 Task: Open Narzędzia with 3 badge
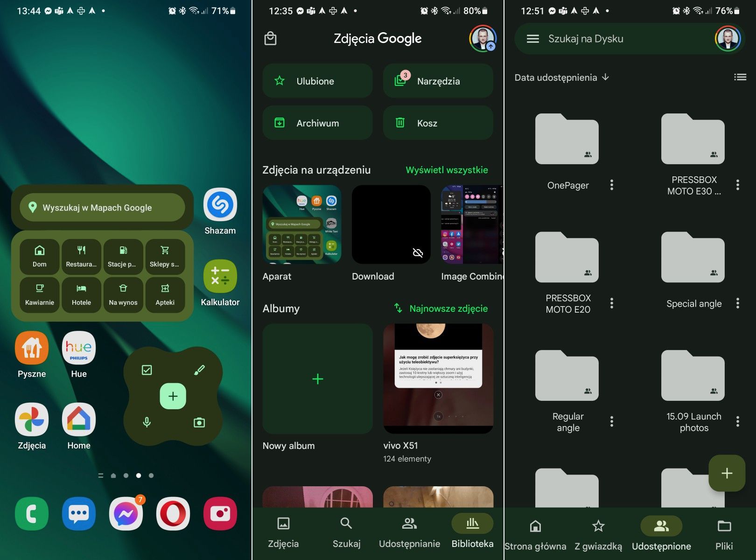pos(438,81)
